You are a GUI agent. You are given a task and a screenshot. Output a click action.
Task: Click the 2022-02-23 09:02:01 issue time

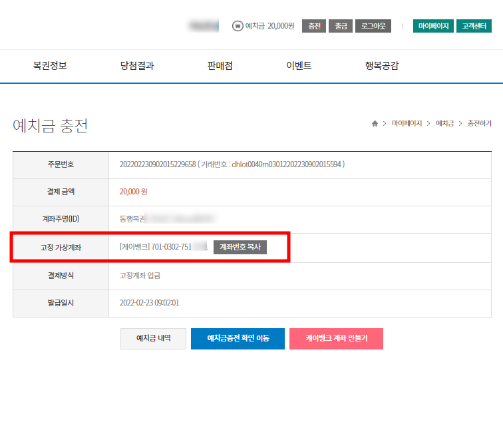pos(149,303)
